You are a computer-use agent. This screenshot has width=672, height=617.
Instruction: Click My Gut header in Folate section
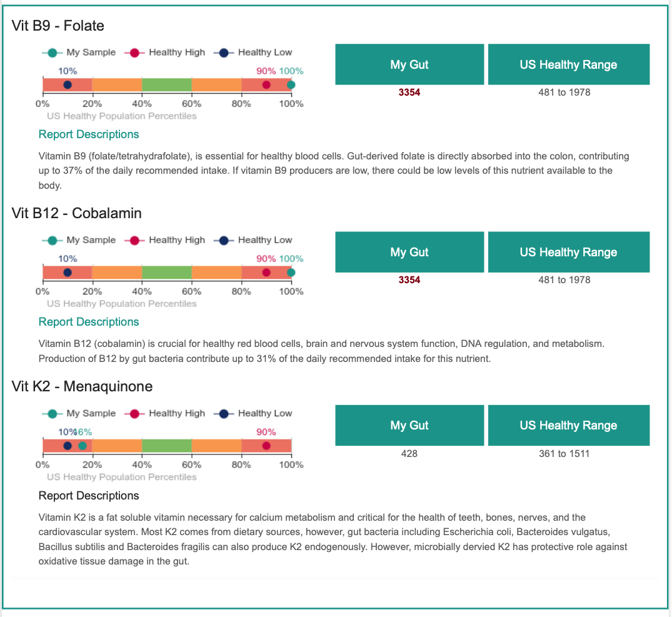pos(409,64)
